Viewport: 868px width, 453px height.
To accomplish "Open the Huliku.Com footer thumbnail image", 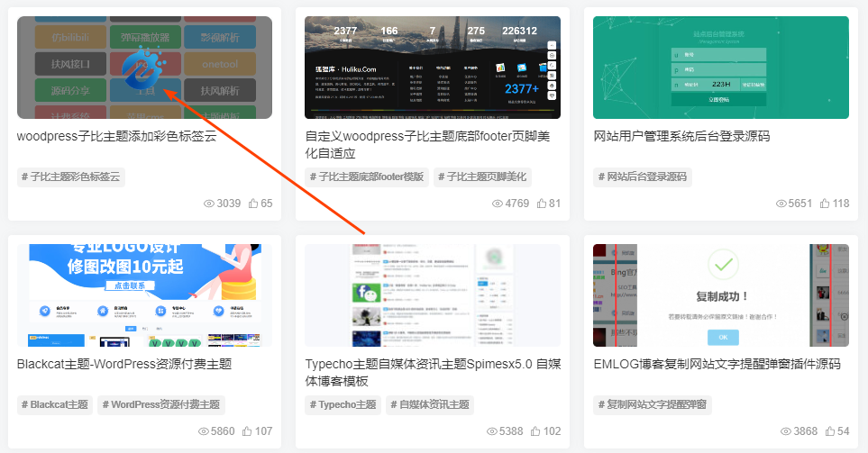I will click(x=433, y=68).
